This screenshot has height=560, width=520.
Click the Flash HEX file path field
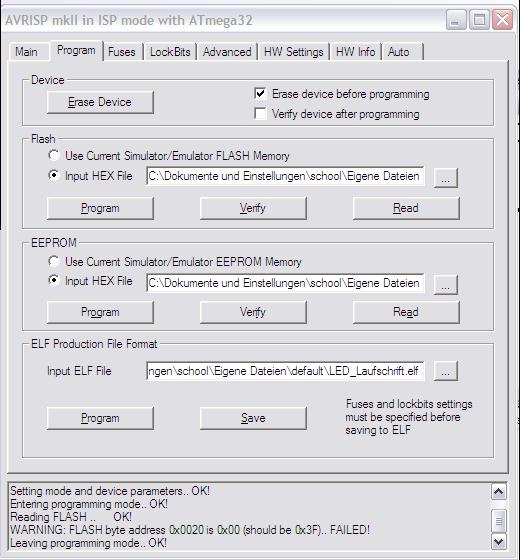(285, 176)
